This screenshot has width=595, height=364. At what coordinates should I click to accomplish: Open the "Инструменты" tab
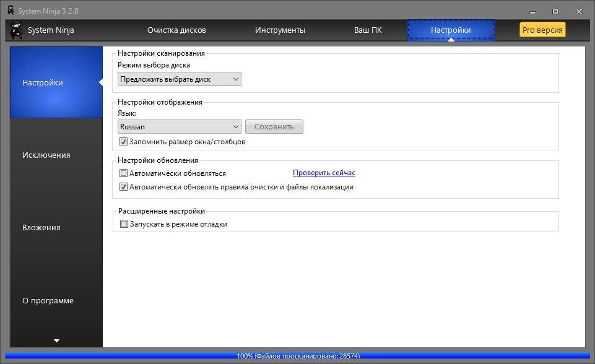tap(280, 30)
